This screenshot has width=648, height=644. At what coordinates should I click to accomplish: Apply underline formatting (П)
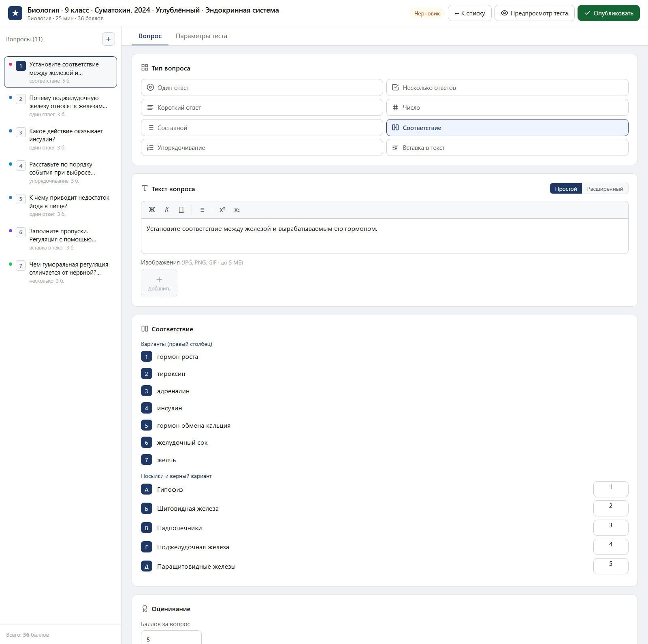(x=181, y=210)
